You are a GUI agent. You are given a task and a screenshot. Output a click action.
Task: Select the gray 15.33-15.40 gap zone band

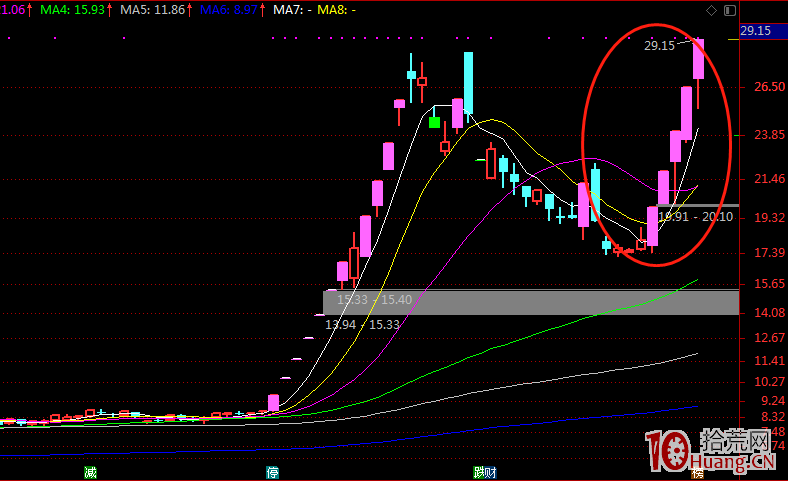(531, 302)
